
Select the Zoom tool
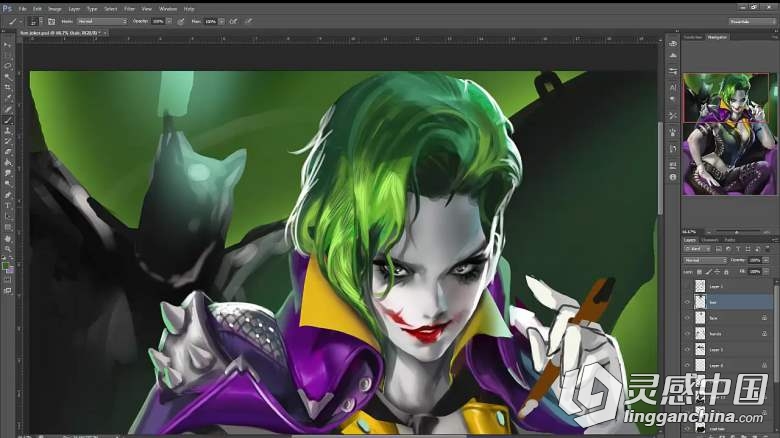[7, 249]
